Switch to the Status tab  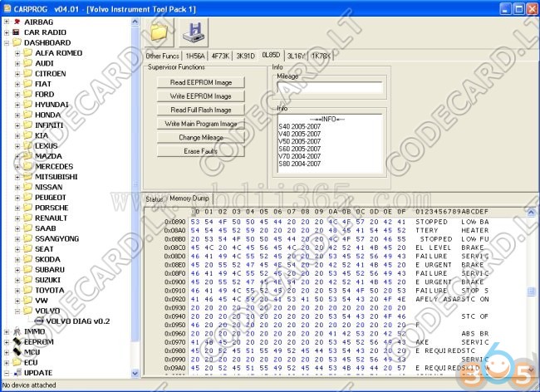[154, 199]
